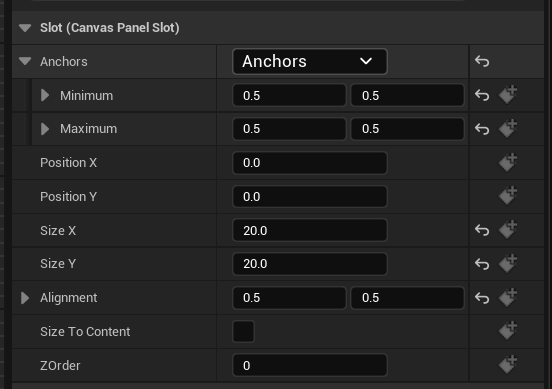Reset Alignment values to default
Screen dimensions: 552x389
tap(482, 298)
